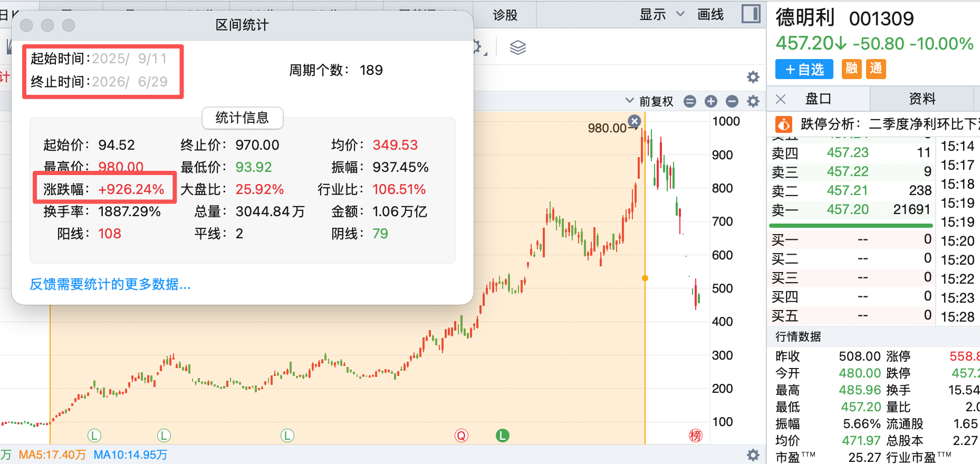Open volume panel settings gear at bottom
This screenshot has width=980, height=464.
(x=753, y=455)
